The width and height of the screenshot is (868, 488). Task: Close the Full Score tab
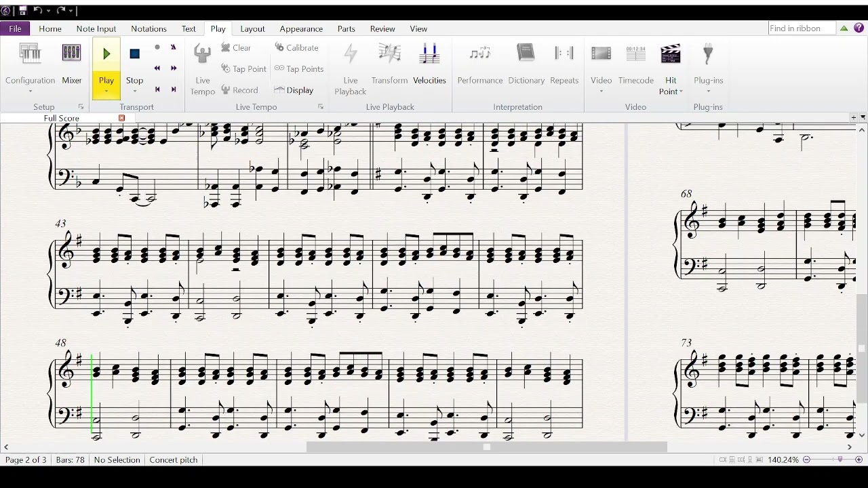tap(122, 118)
